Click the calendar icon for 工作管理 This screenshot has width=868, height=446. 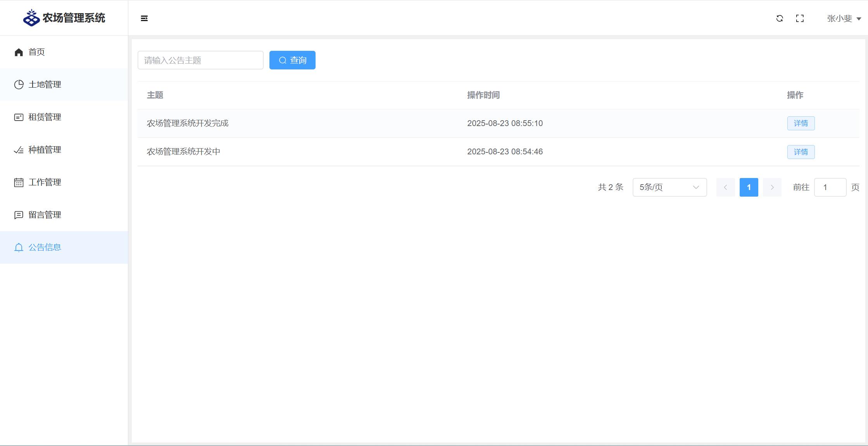[19, 182]
